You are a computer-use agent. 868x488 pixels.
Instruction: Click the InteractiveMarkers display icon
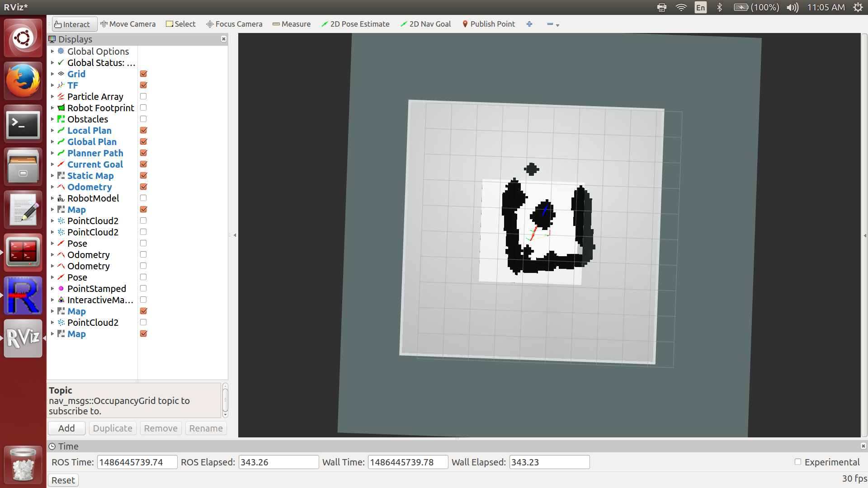point(61,300)
